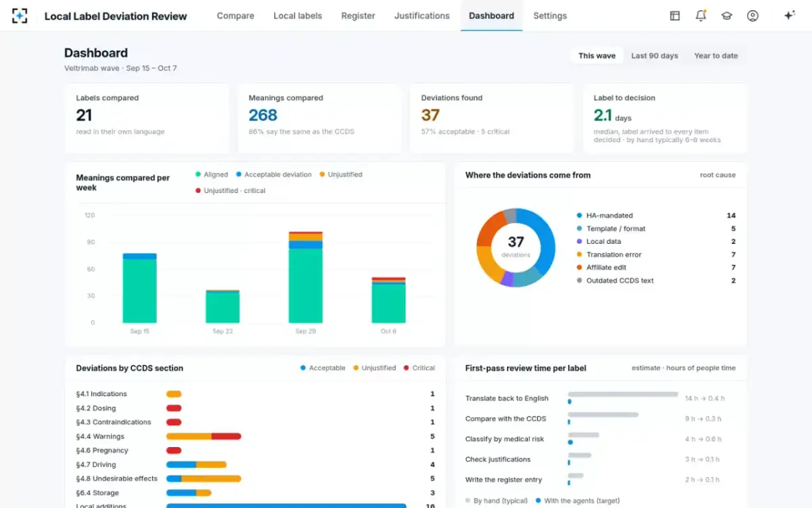Click the Sep 15 bar
This screenshot has height=508, width=812.
139,288
